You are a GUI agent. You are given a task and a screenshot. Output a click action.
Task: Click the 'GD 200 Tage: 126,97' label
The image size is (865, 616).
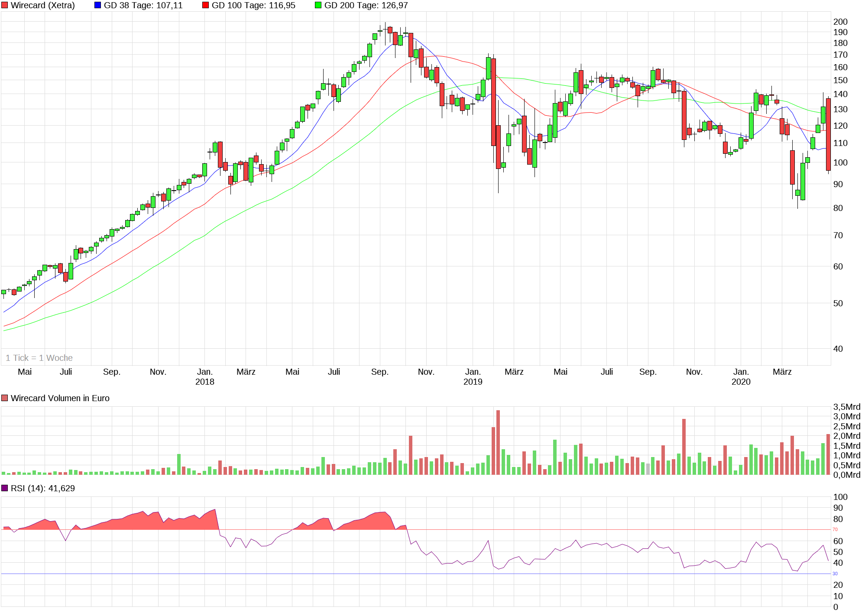366,5
